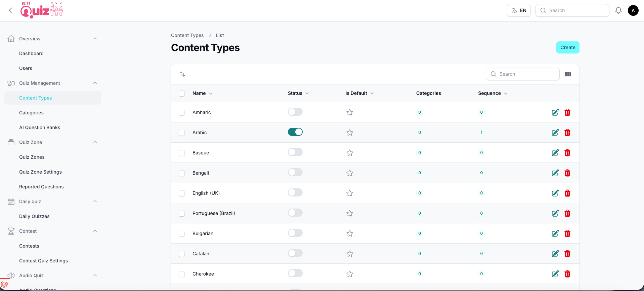Viewport: 644px width, 291px height.
Task: Enable the Amharic status toggle
Action: [x=295, y=112]
